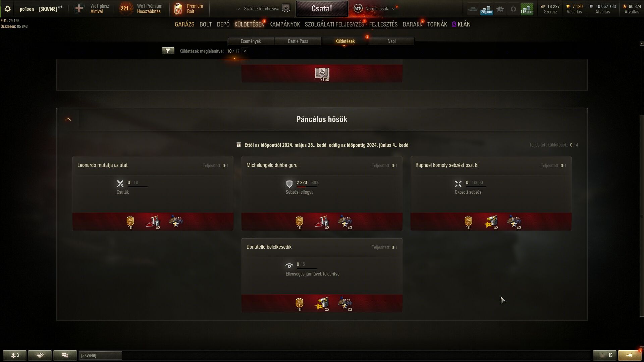The height and width of the screenshot is (362, 644).
Task: Click the handshake referral icon
Action: pyautogui.click(x=40, y=355)
